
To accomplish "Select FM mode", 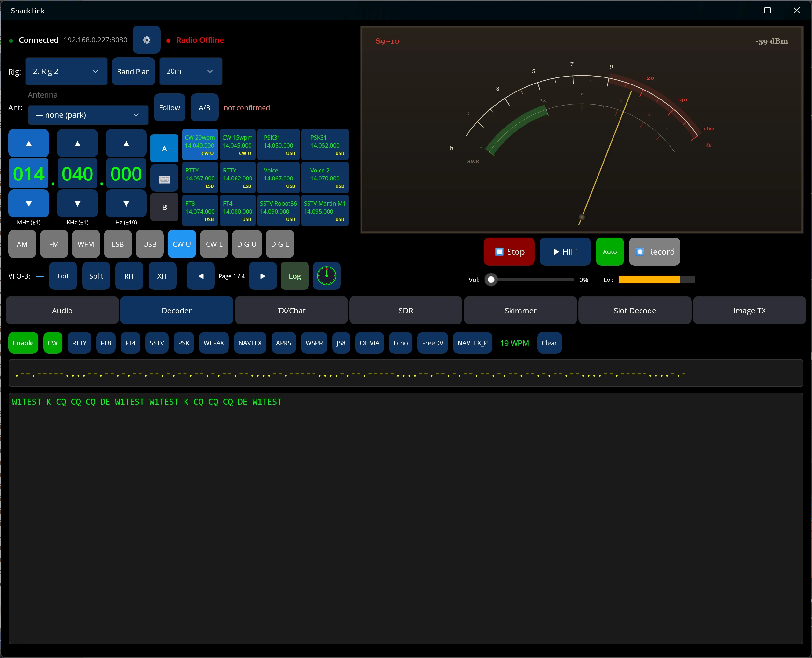I will point(54,244).
